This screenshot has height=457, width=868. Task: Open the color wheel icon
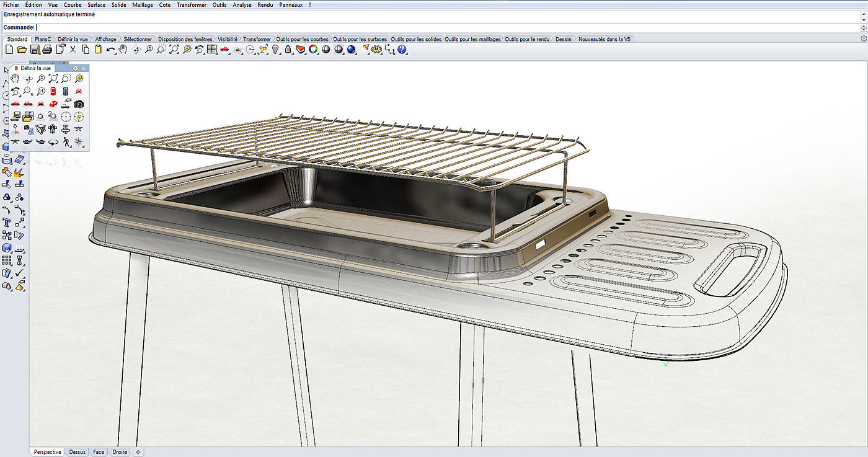313,50
